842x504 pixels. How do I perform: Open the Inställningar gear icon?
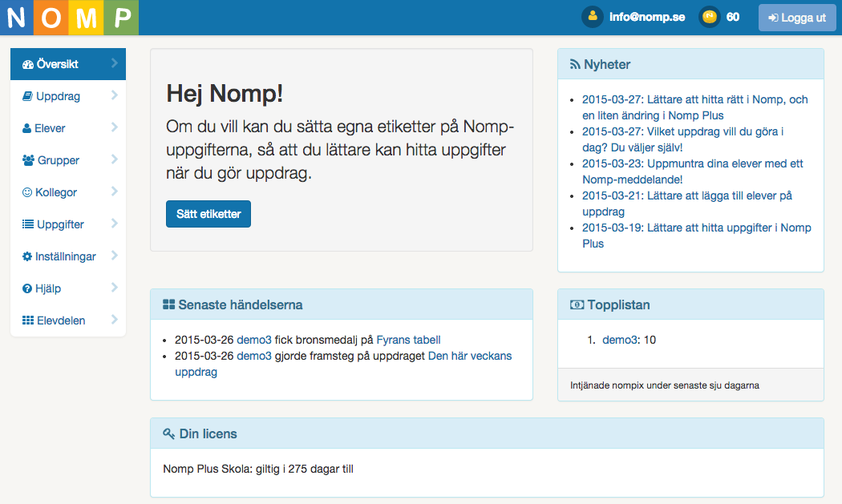pyautogui.click(x=26, y=256)
